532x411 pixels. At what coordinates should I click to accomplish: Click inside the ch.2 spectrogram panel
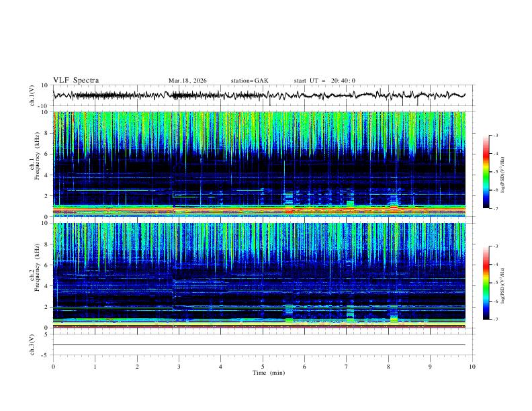pos(259,275)
